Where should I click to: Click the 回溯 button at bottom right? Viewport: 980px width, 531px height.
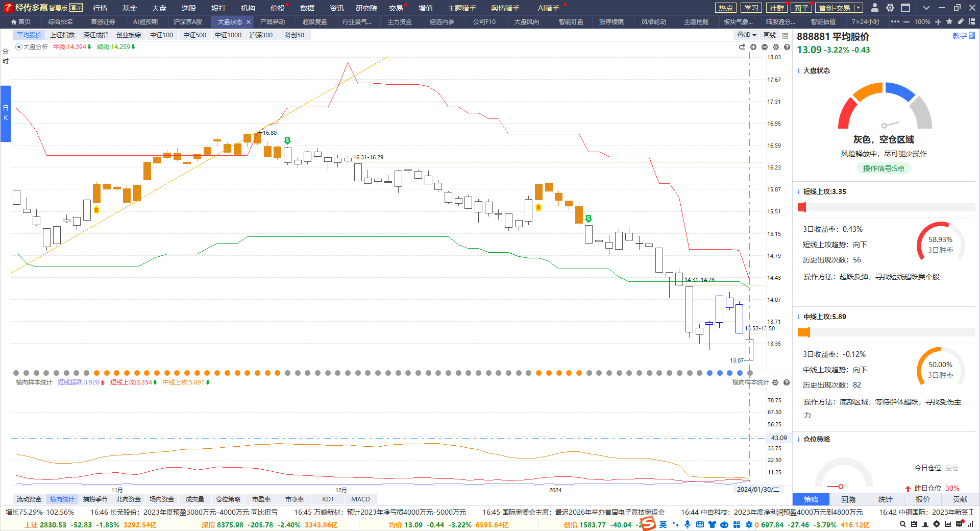pyautogui.click(x=848, y=499)
